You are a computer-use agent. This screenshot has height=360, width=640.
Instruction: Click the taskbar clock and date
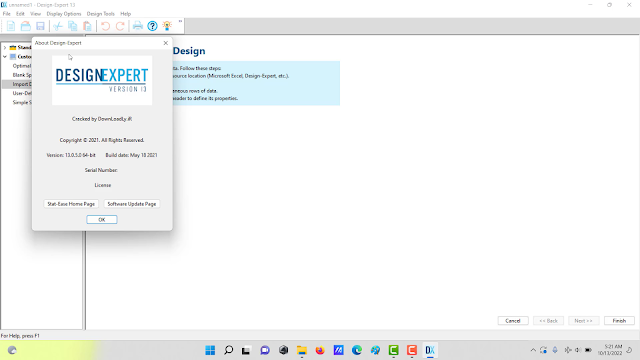[610, 350]
